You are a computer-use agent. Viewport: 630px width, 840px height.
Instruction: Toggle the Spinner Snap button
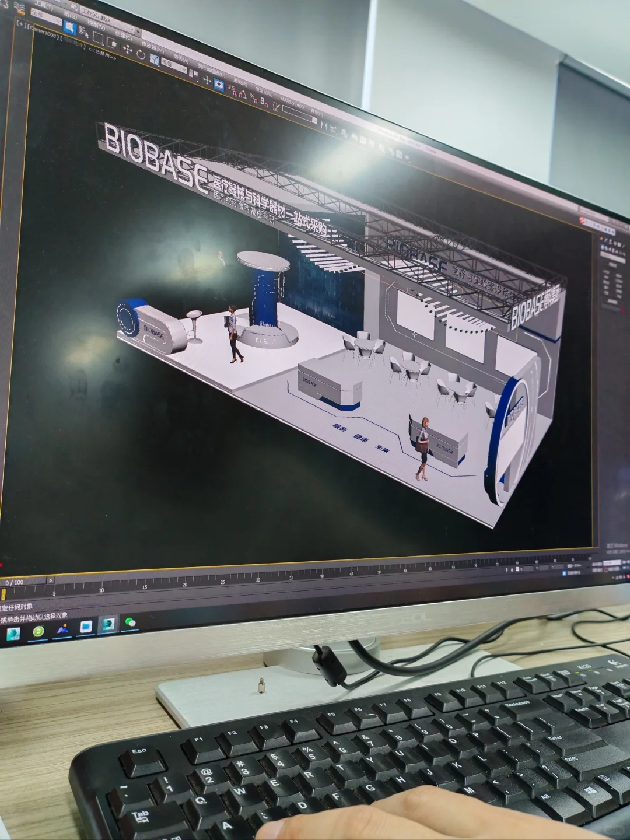tap(264, 102)
